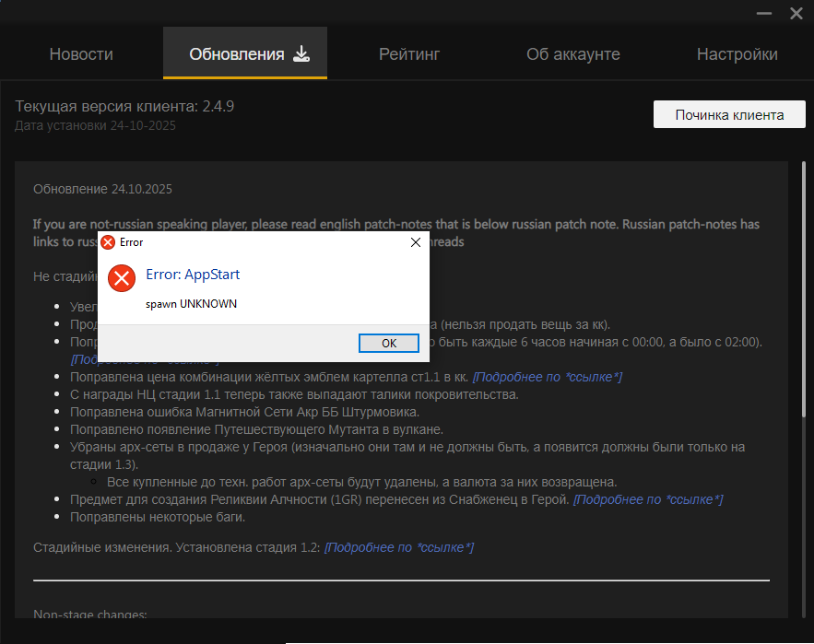Open the Настройки tab
The width and height of the screenshot is (814, 644).
(737, 54)
